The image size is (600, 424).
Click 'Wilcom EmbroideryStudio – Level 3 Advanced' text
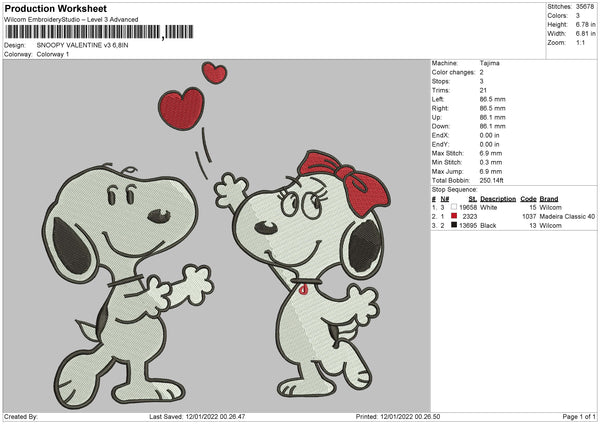[x=71, y=20]
